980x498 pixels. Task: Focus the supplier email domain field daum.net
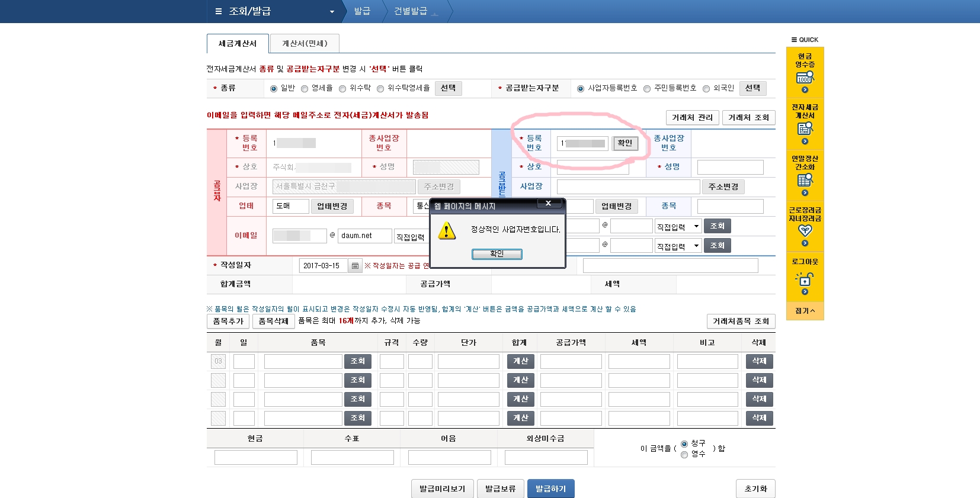click(365, 236)
